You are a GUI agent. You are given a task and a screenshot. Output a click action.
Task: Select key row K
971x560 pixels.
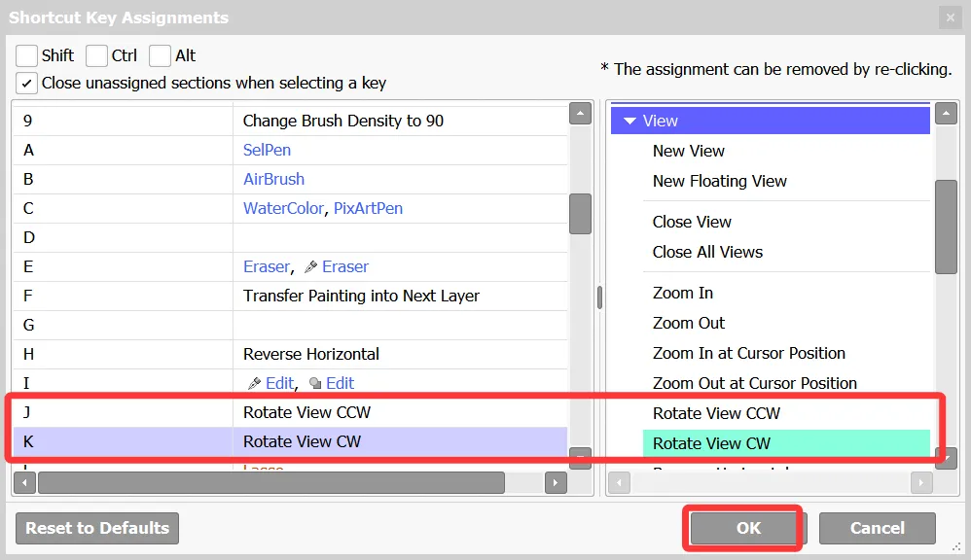[290, 441]
